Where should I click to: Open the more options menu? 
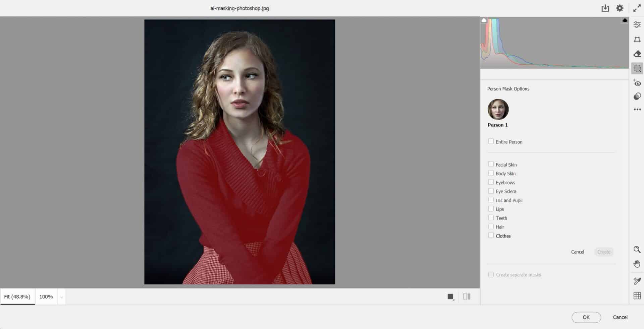(x=637, y=109)
